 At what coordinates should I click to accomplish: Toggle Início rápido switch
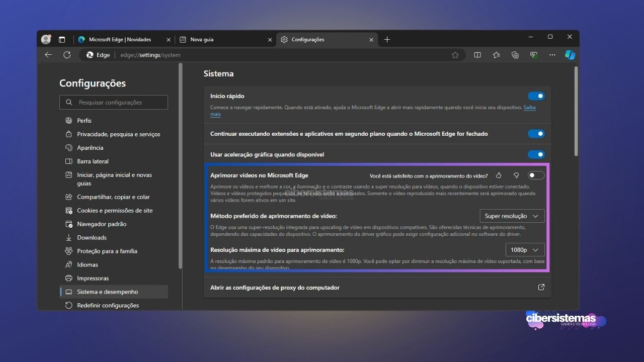pos(536,96)
